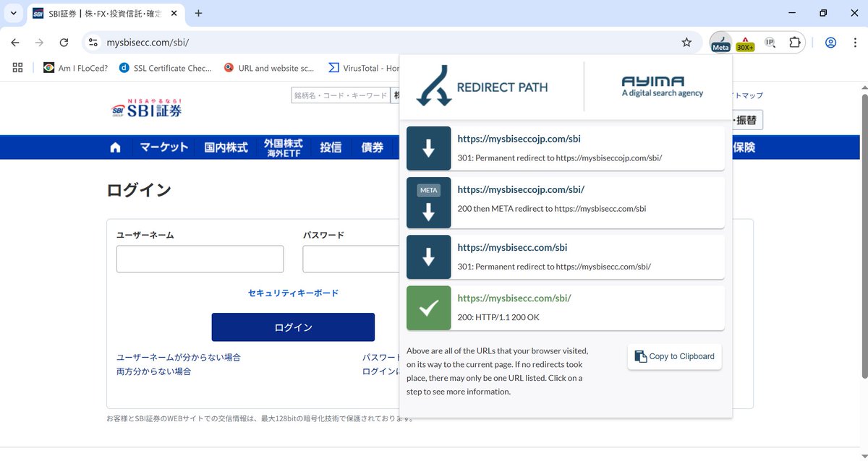Select the green checkmark 200 OK step icon
The image size is (868, 461).
428,308
